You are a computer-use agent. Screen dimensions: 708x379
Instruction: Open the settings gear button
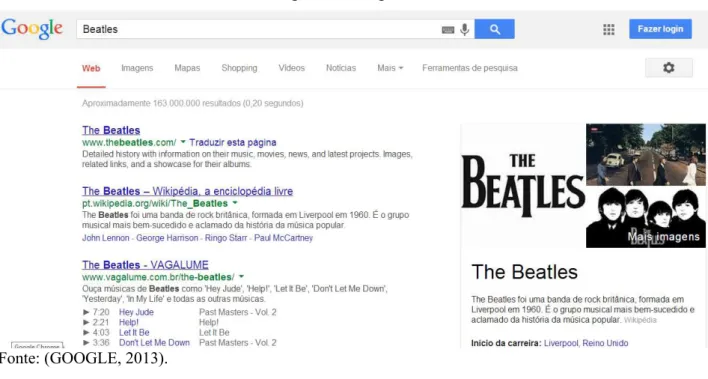(x=669, y=68)
